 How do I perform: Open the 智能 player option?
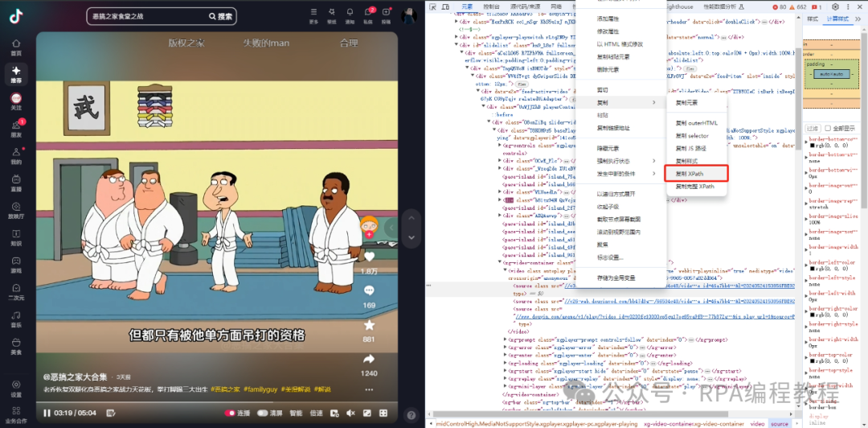[296, 413]
